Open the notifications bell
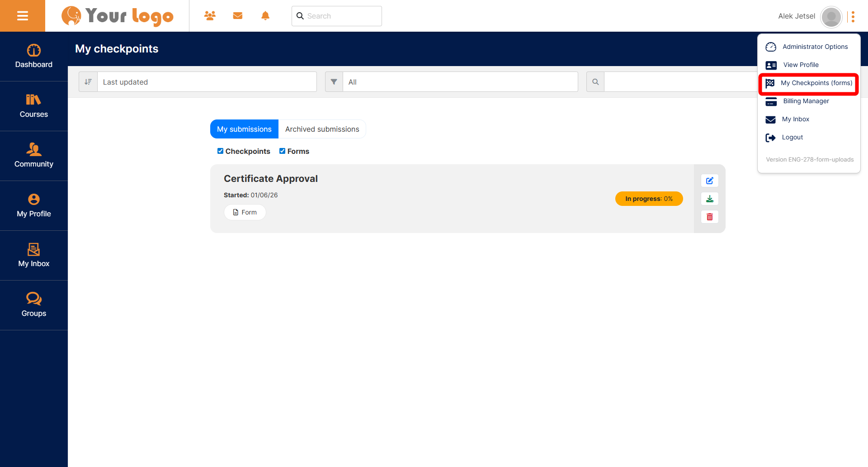The image size is (868, 467). coord(265,16)
